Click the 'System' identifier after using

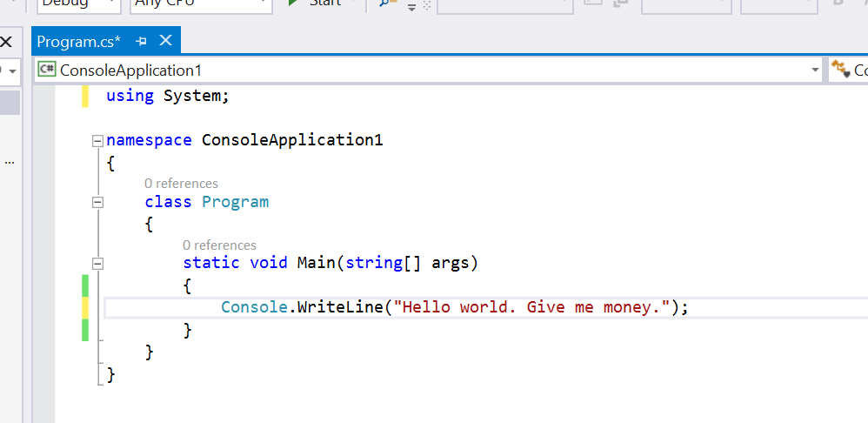click(192, 96)
